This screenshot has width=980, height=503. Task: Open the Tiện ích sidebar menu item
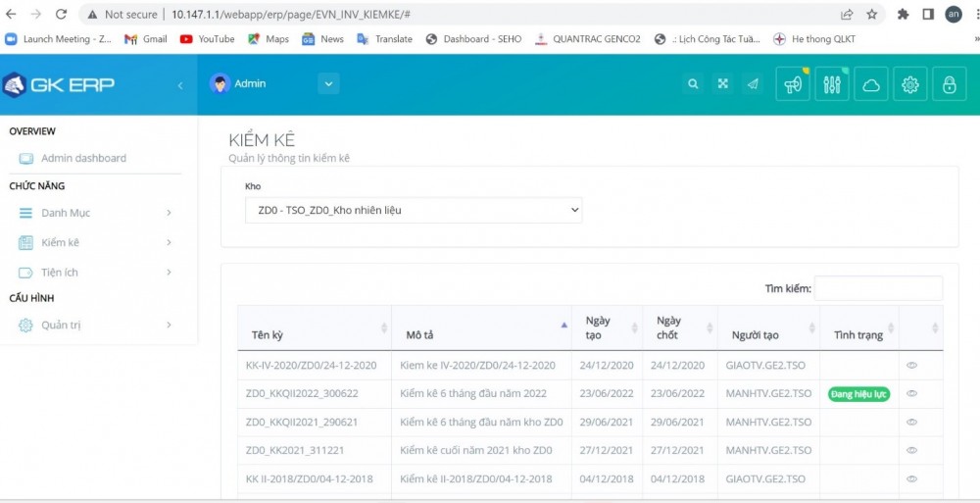point(94,272)
